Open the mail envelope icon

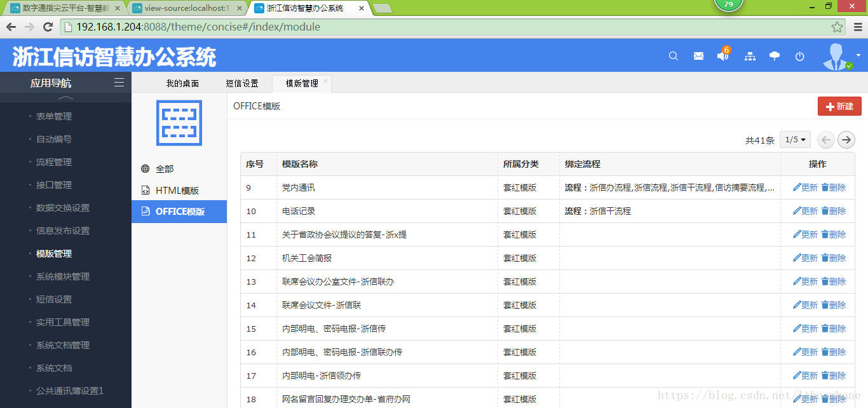698,56
